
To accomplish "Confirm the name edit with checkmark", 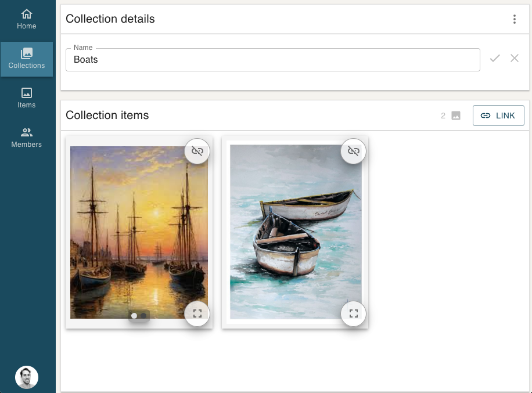I will pos(495,58).
